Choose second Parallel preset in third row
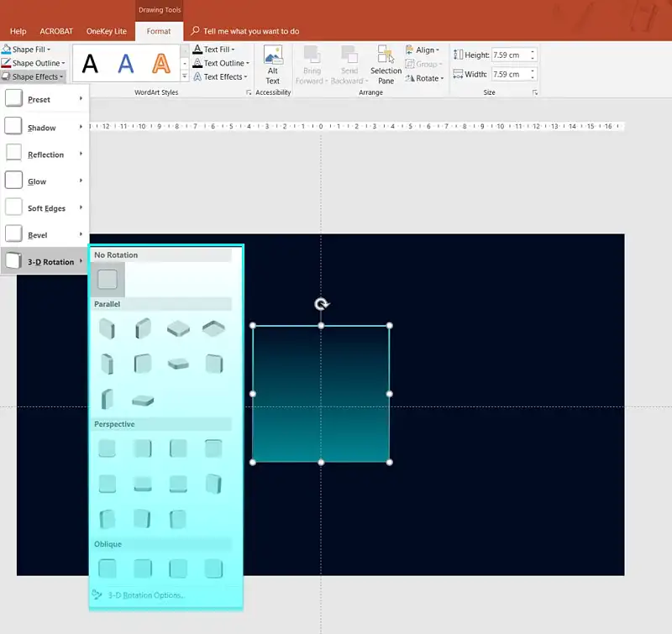Screen dimensions: 672x634 click(143, 401)
